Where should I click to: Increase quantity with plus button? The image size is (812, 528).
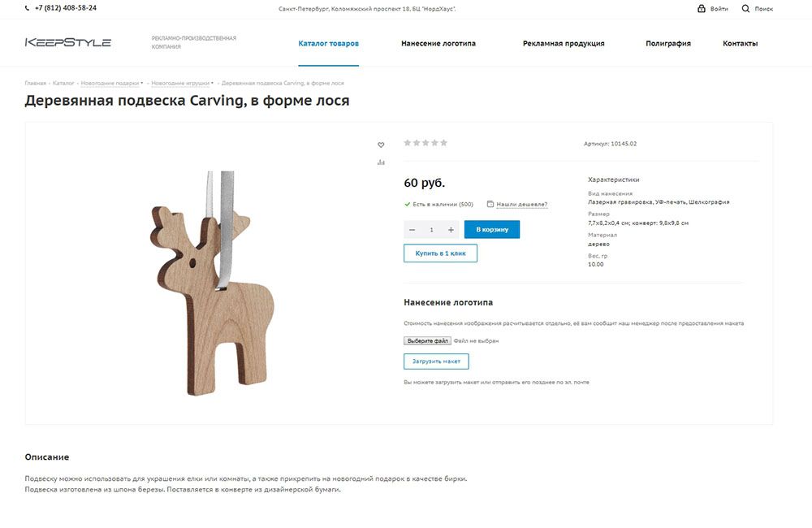pos(451,230)
